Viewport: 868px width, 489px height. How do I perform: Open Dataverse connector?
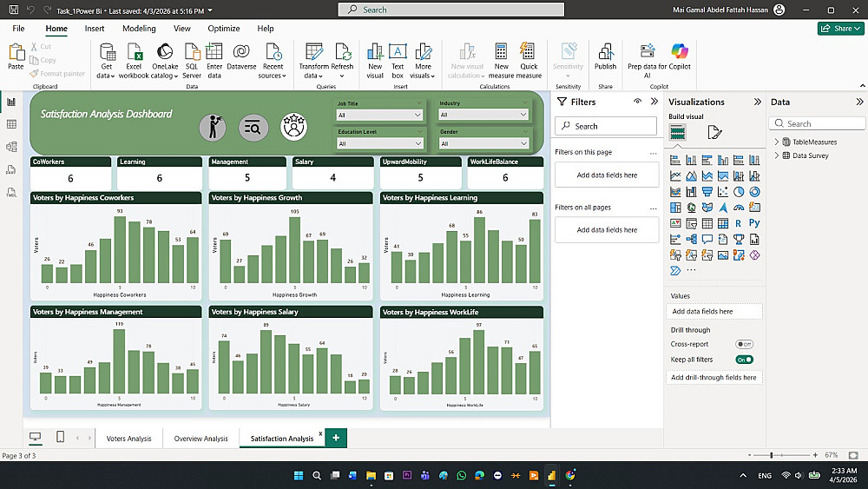(x=241, y=57)
